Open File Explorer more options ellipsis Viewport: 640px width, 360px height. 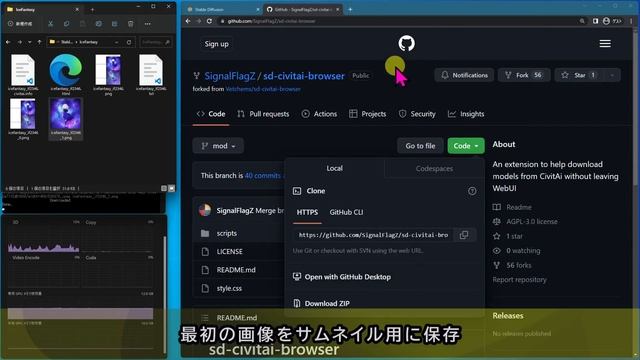pyautogui.click(x=147, y=24)
